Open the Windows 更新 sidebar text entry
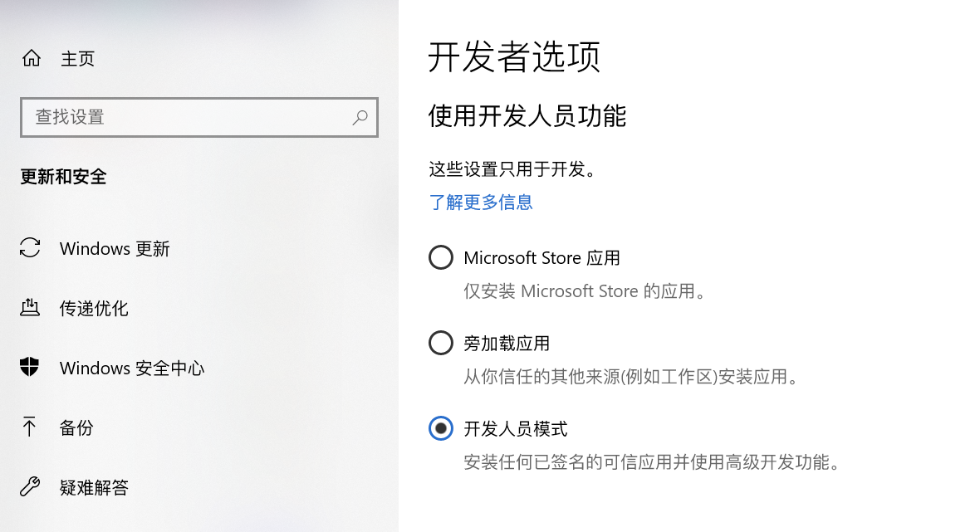Image resolution: width=980 pixels, height=532 pixels. pyautogui.click(x=115, y=249)
